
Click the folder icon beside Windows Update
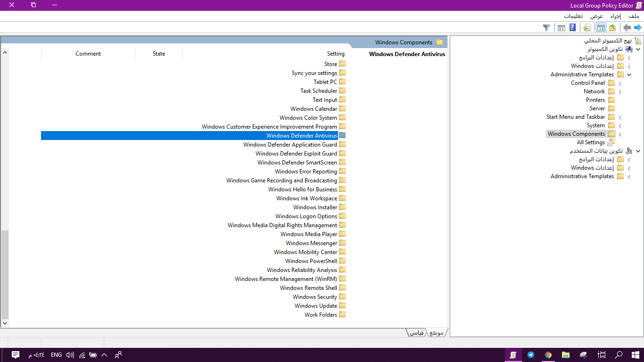pos(342,305)
